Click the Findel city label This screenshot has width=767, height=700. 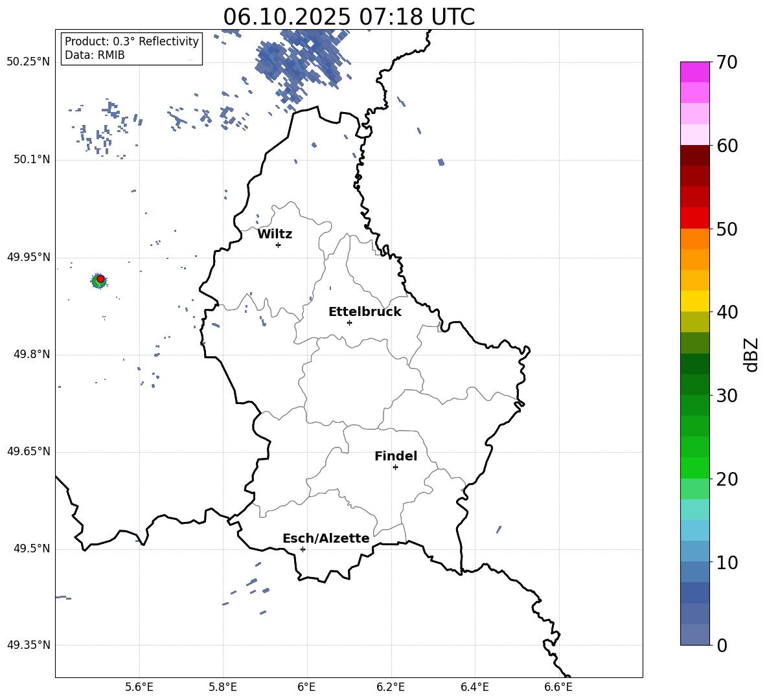(396, 456)
